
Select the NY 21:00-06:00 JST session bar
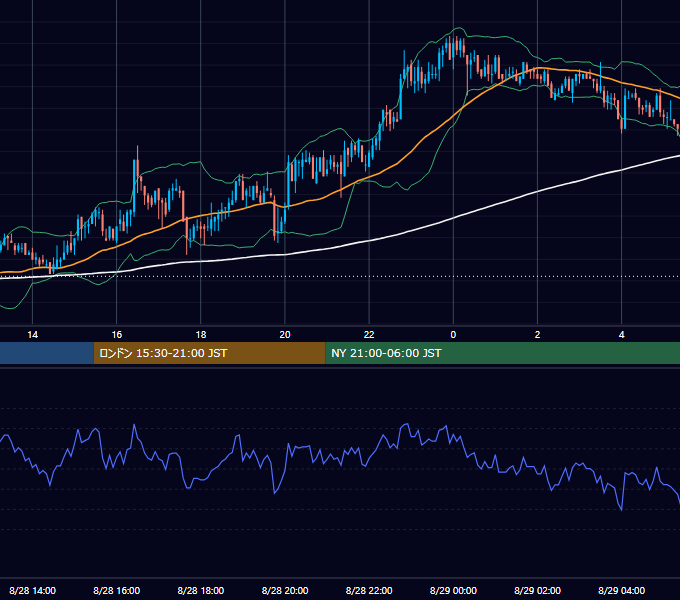tap(503, 353)
